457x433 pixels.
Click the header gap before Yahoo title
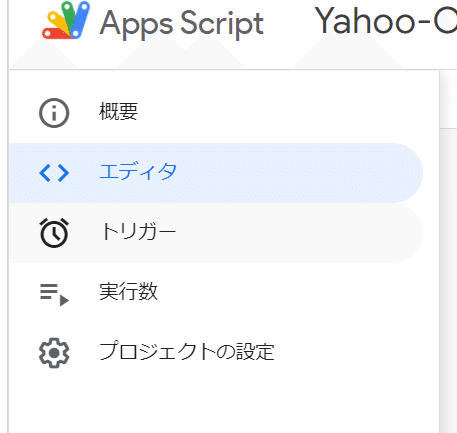288,22
